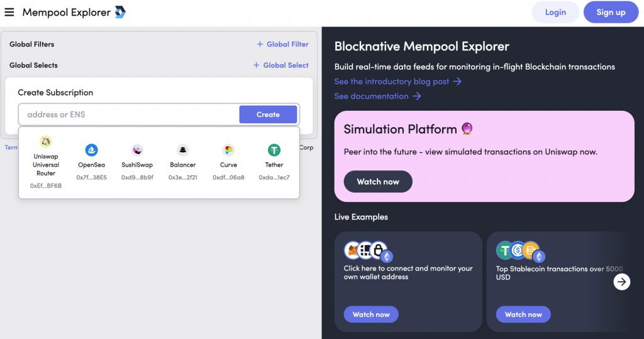The width and height of the screenshot is (644, 339).
Task: Click the 0x3e...2f21 address text
Action: [x=183, y=177]
